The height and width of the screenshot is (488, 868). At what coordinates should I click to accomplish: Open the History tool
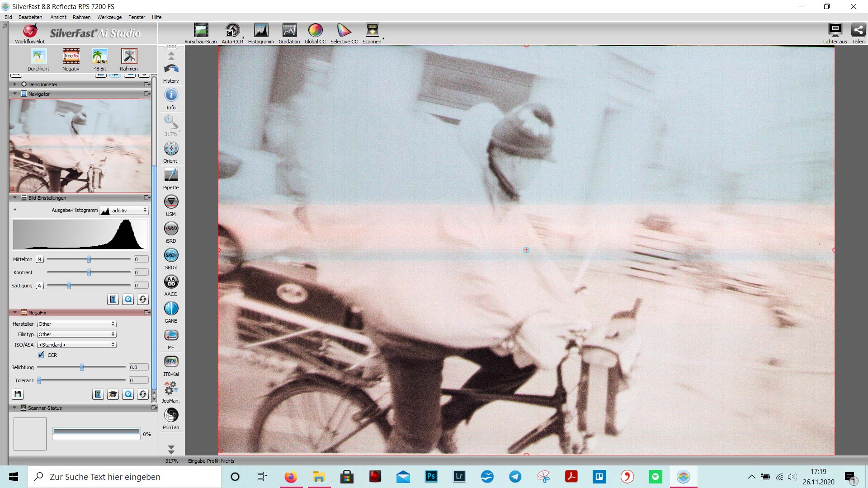click(x=171, y=73)
